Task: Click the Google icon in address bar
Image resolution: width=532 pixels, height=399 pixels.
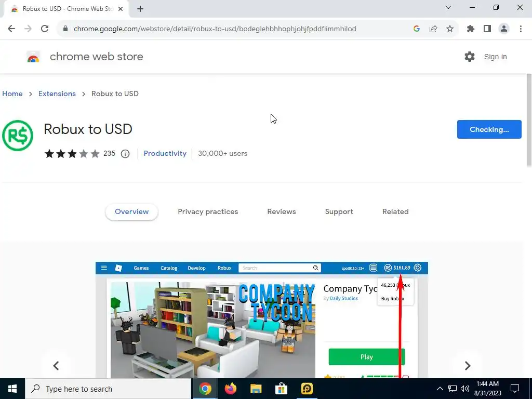Action: coord(417,29)
